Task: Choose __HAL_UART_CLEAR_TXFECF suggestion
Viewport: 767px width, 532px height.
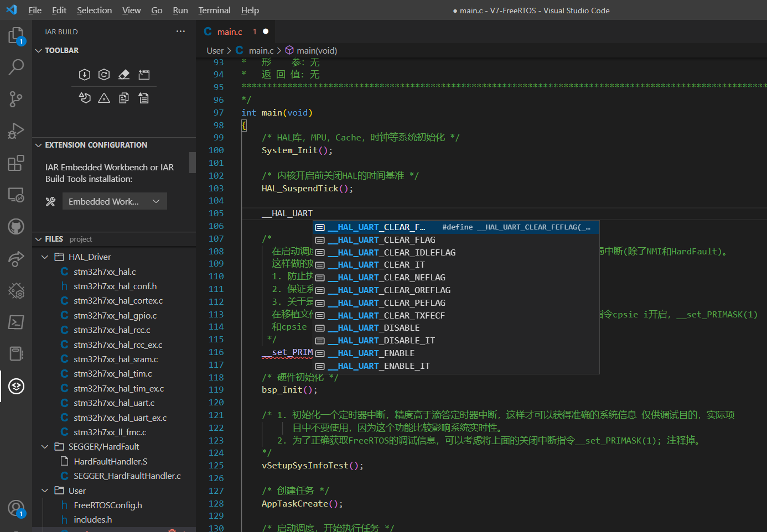Action: 456,315
